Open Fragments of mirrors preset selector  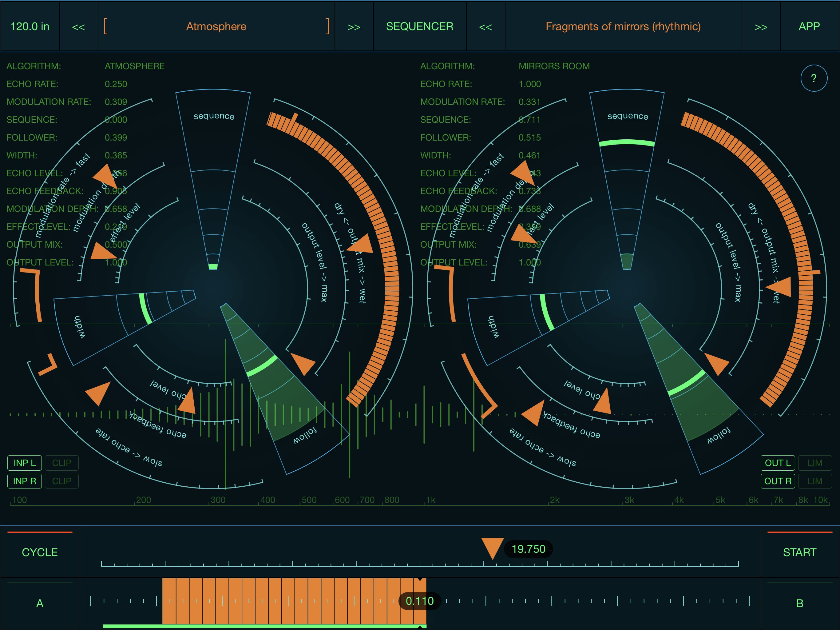tap(623, 26)
